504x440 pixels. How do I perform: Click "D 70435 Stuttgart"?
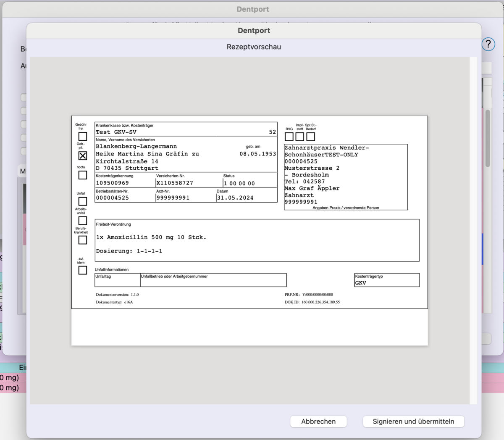tap(127, 168)
